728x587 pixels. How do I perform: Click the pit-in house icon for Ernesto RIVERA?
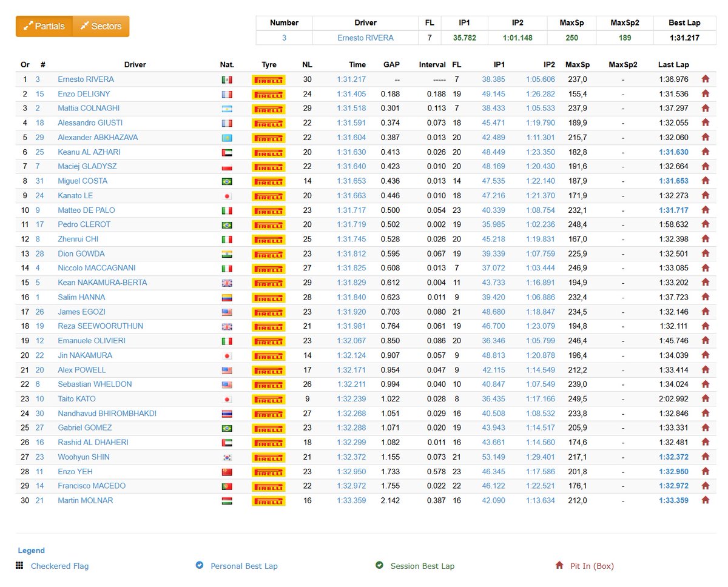pos(705,79)
